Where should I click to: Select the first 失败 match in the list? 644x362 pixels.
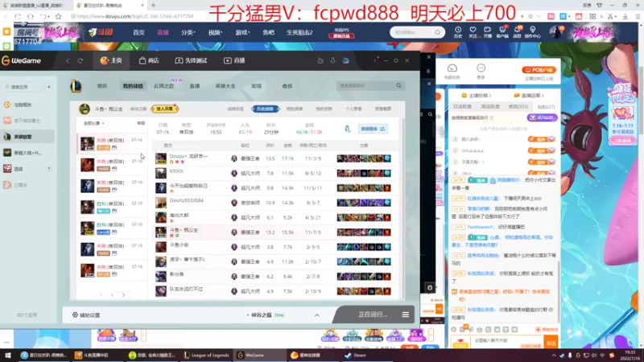112,144
